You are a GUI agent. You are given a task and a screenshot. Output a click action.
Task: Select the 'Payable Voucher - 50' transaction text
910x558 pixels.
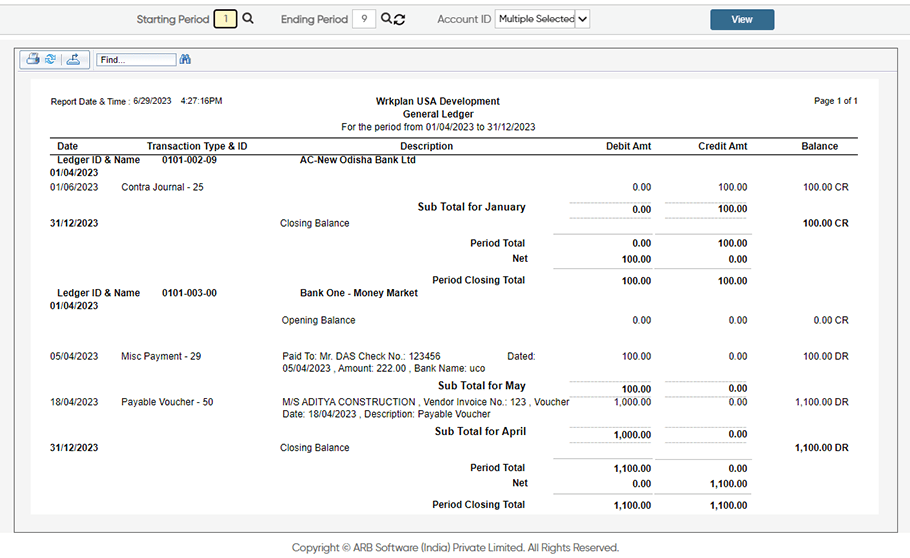(167, 402)
